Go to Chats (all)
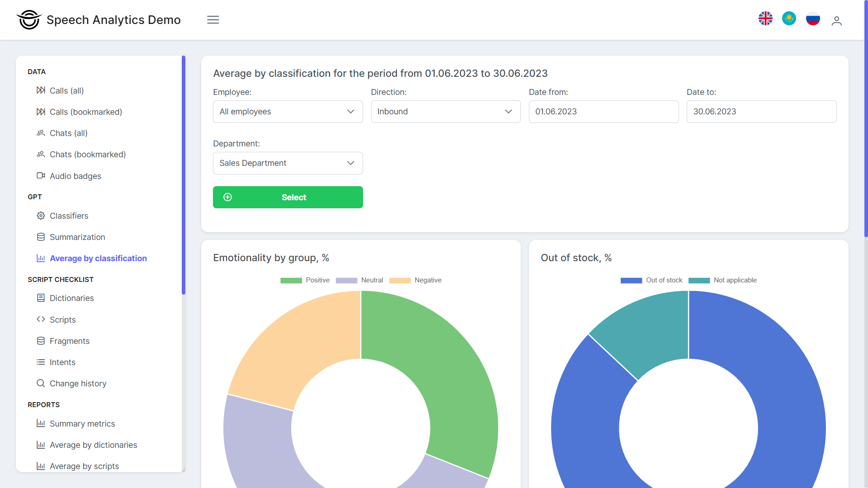 (x=69, y=133)
